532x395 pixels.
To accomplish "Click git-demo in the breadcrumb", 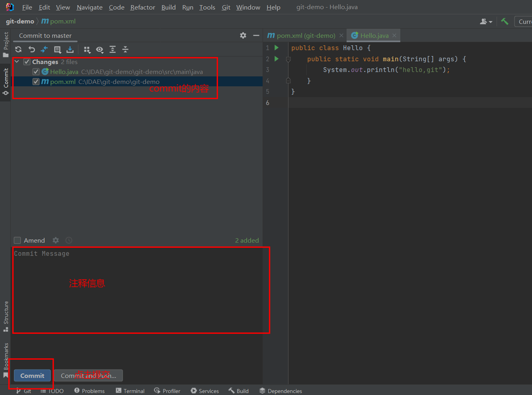I will point(20,21).
